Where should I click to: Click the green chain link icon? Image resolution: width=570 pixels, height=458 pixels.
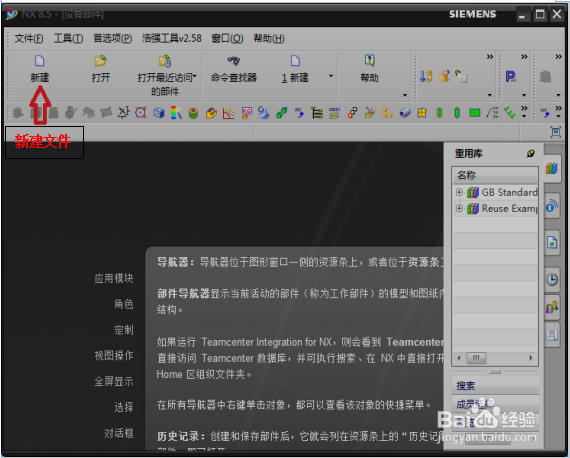[281, 113]
